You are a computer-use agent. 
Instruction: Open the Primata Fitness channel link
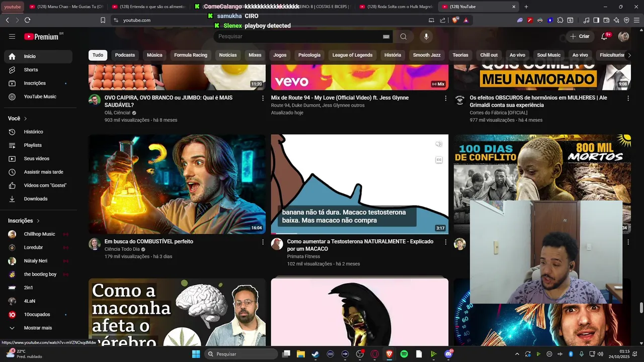pos(303,257)
